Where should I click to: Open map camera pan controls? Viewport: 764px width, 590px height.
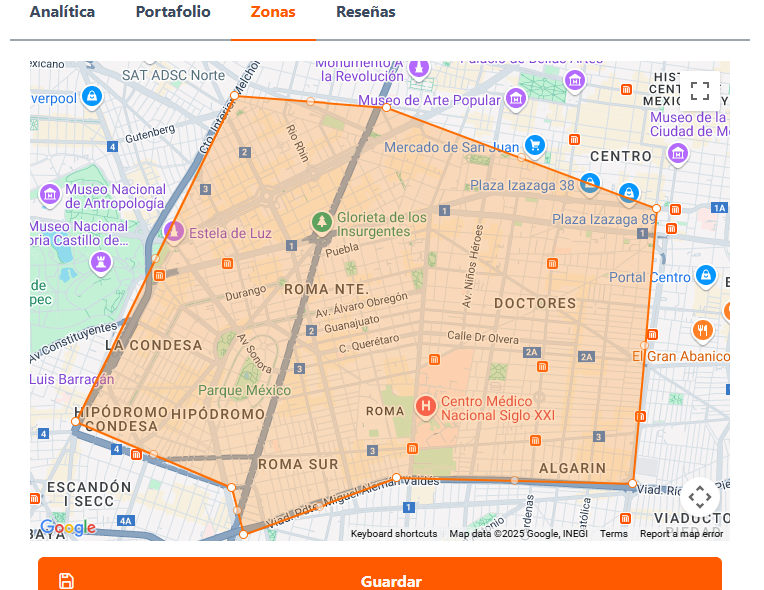tap(700, 497)
